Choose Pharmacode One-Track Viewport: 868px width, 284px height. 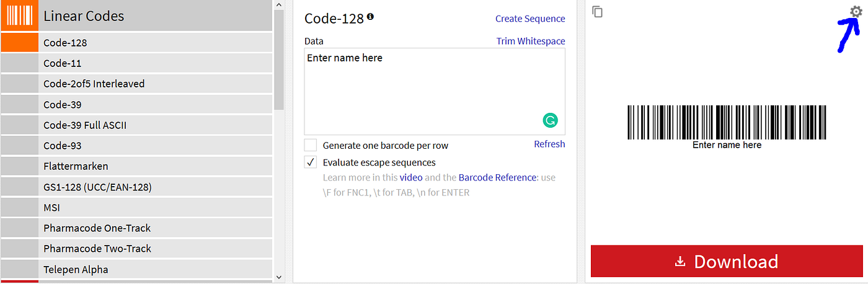click(136, 228)
